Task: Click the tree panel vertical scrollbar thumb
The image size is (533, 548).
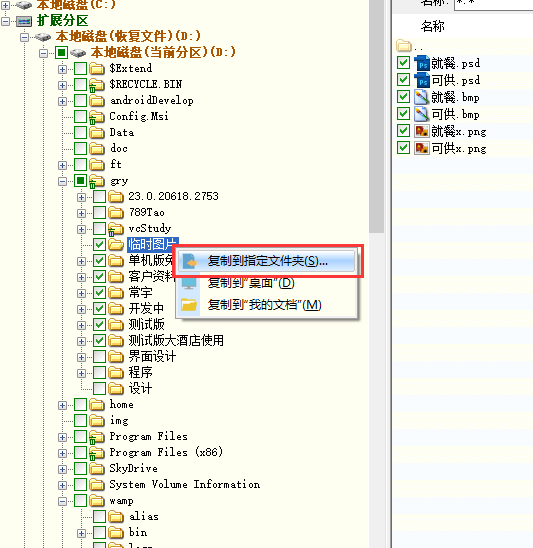Action: pyautogui.click(x=376, y=115)
